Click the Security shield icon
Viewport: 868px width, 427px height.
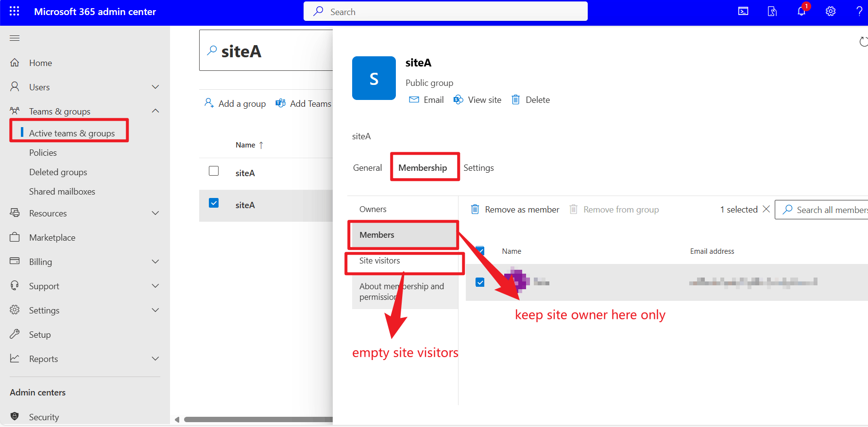15,416
